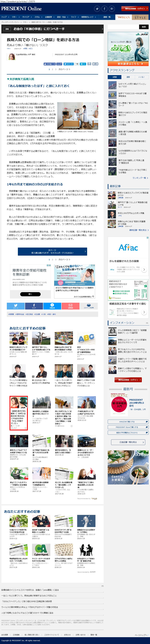
Task: Click the round arrow beside 相続法改正知るべき事今すぐ読む
Action: (144, 312)
